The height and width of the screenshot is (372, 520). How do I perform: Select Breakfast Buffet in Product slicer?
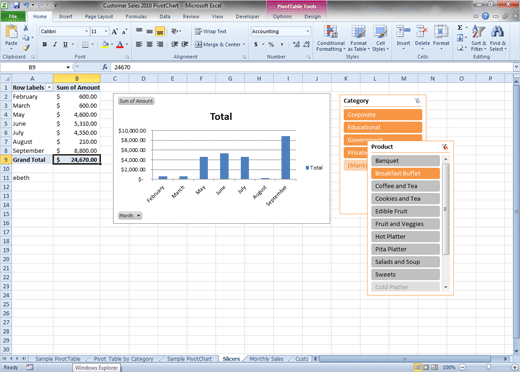[x=405, y=173]
